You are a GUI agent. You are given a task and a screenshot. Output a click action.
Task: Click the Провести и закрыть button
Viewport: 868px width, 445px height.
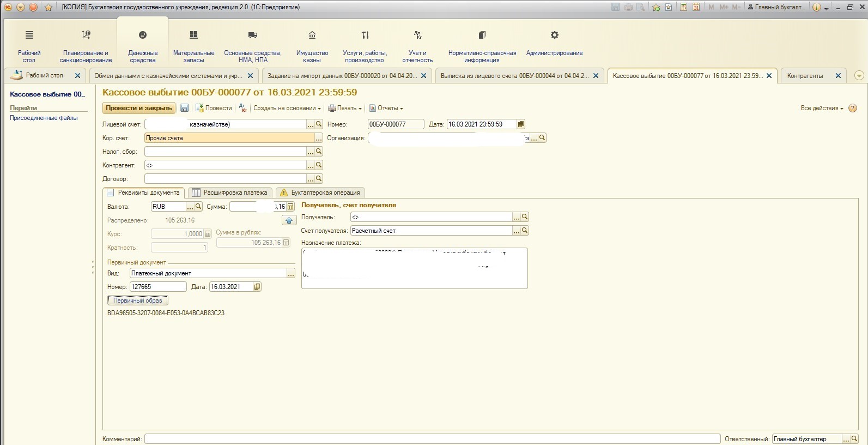(x=139, y=108)
